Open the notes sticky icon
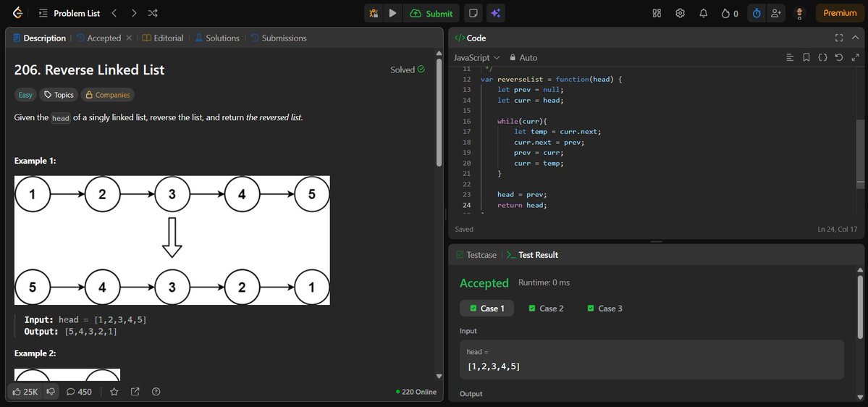Viewport: 868px width, 407px height. 473,13
